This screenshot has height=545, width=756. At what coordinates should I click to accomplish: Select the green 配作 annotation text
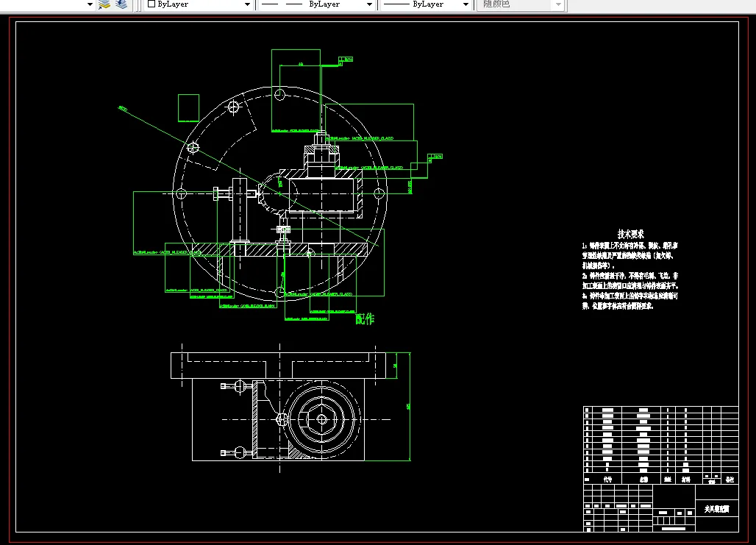point(365,318)
